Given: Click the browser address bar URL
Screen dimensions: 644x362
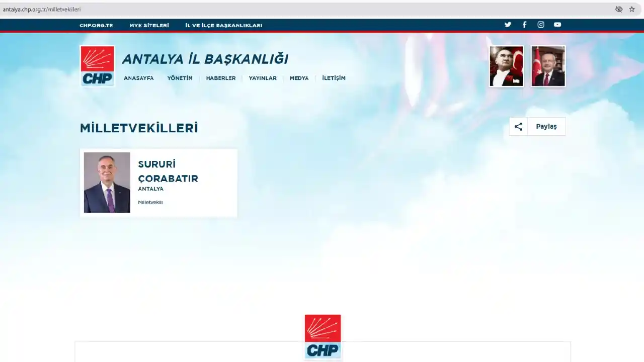Looking at the screenshot, I should pyautogui.click(x=42, y=9).
